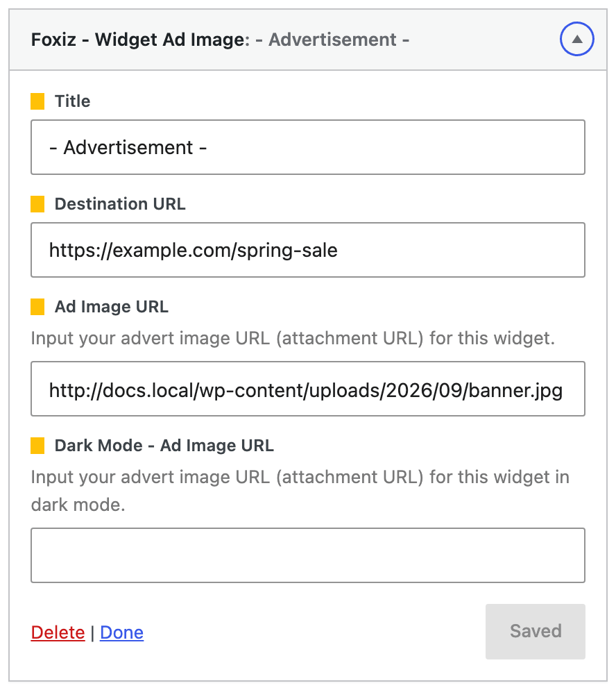
Task: Click the Ad Image URL input box
Action: click(308, 389)
